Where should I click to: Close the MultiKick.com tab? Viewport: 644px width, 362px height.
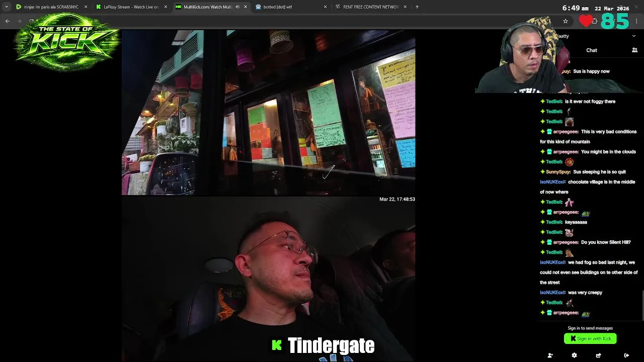(x=246, y=7)
